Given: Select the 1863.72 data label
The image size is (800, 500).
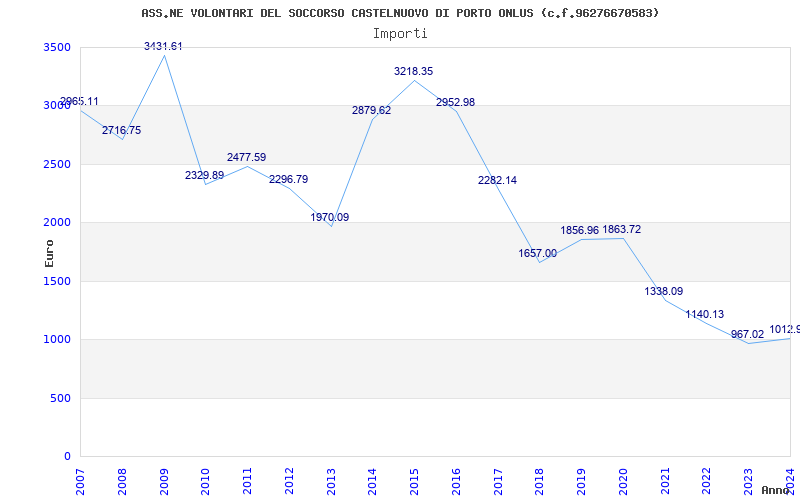Looking at the screenshot, I should [621, 229].
